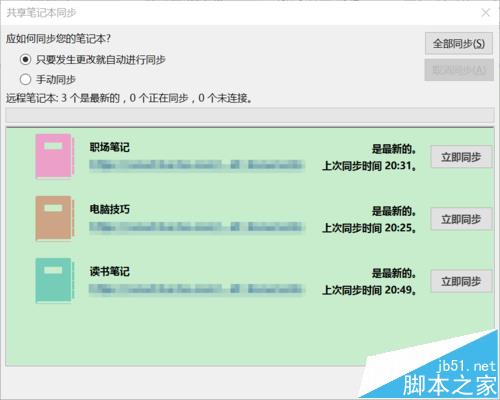
Task: Click the blurred path under 电脑技巧
Action: point(197,227)
